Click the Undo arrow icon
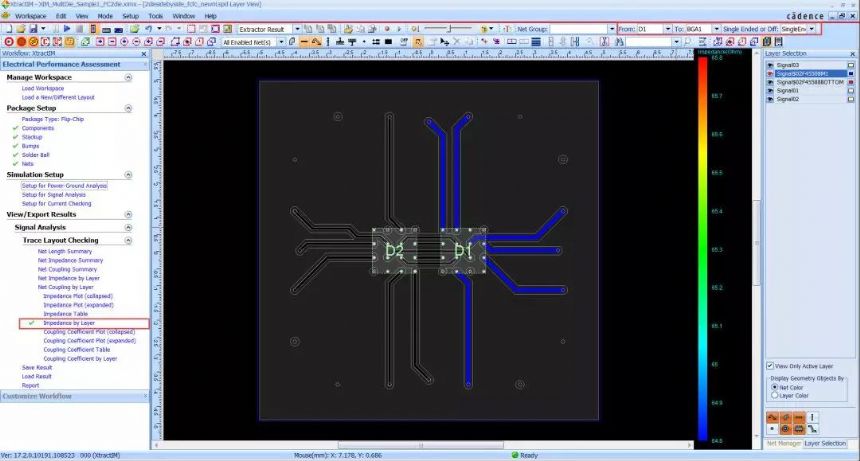860x461 pixels. click(x=148, y=29)
